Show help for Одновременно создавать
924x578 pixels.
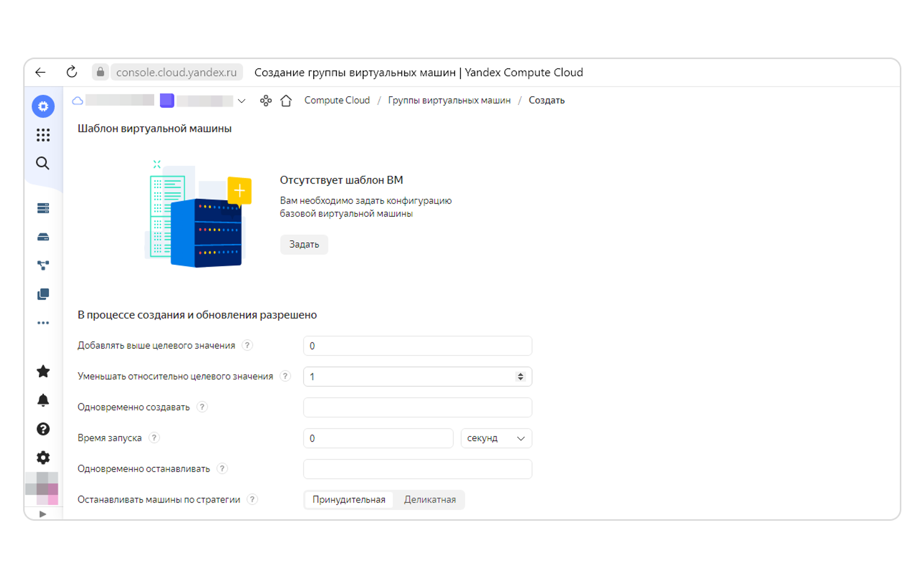pos(202,407)
